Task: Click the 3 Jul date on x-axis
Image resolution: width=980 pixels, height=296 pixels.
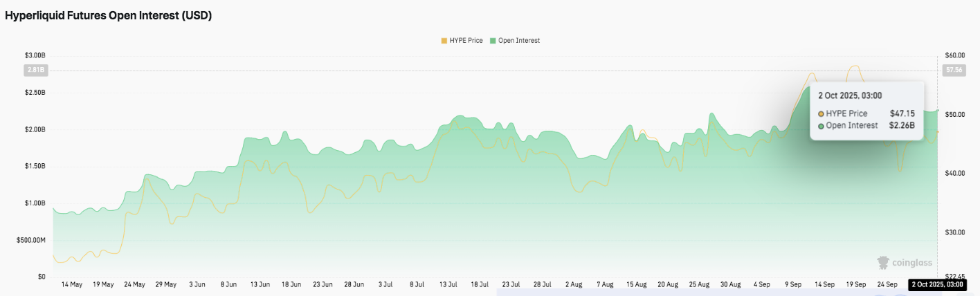Action: 385,284
